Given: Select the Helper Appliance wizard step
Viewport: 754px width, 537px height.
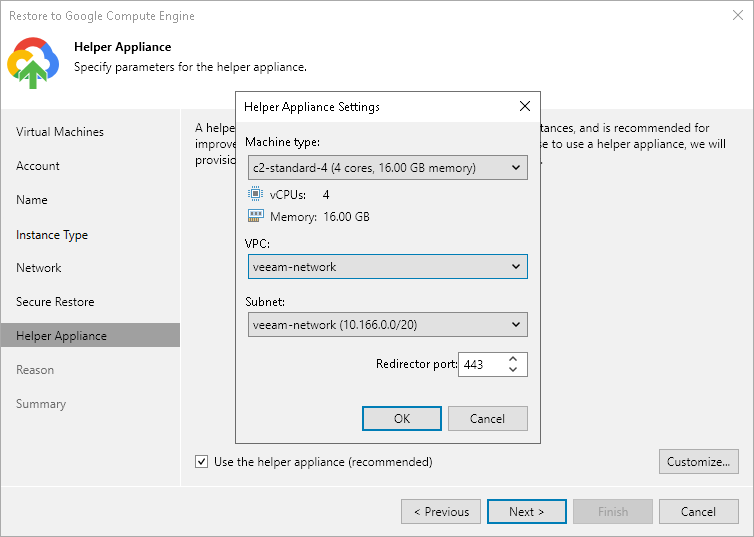Looking at the screenshot, I should pyautogui.click(x=90, y=336).
